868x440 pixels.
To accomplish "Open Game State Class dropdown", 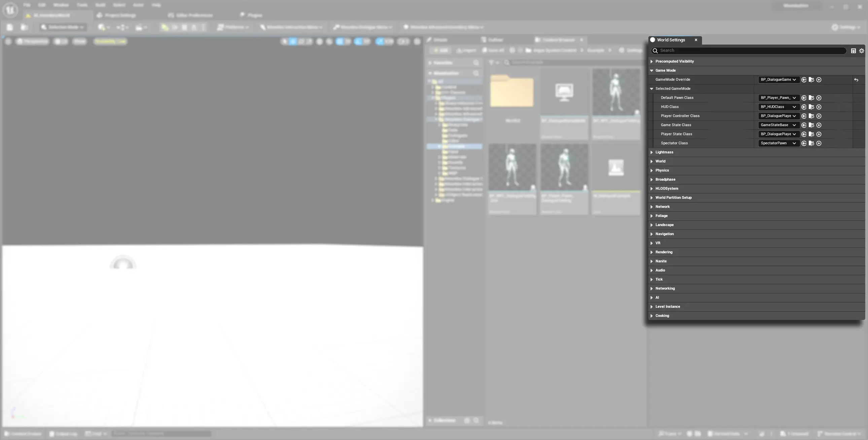I will (778, 125).
